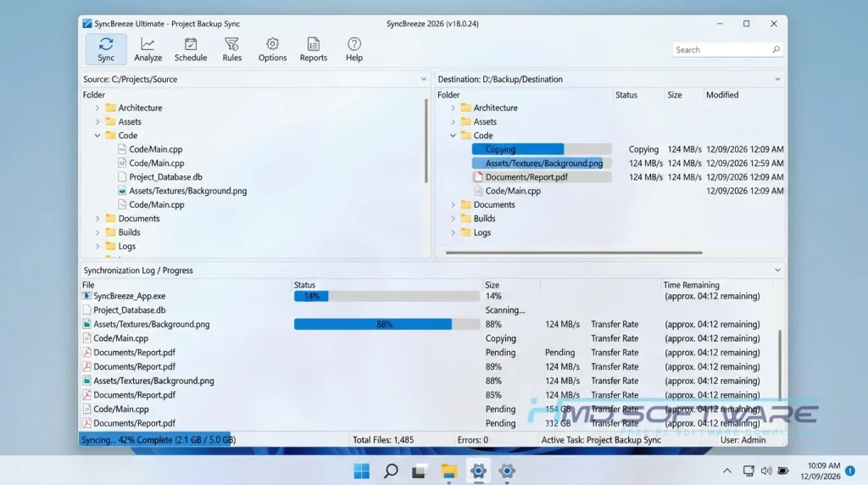Expand source Assets folder

point(97,122)
